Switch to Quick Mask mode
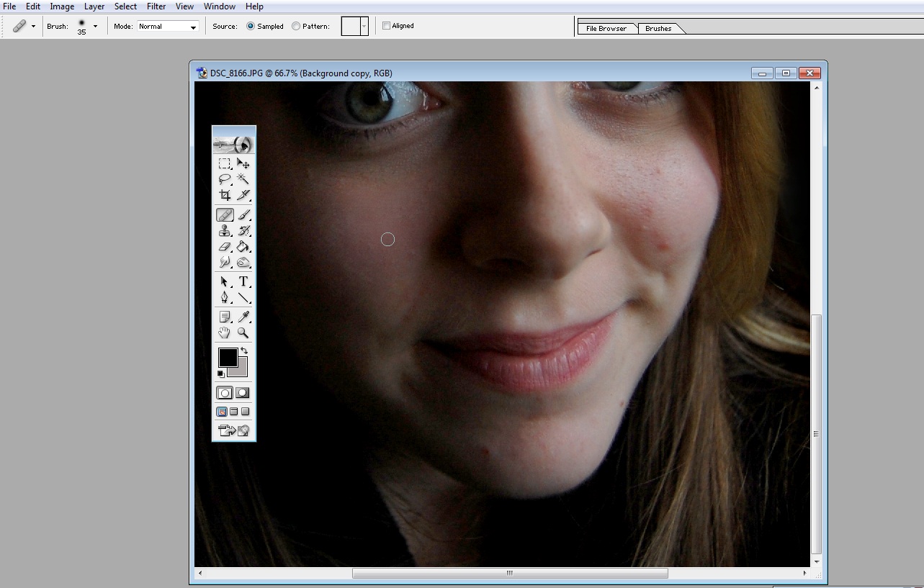924x588 pixels. (x=243, y=393)
